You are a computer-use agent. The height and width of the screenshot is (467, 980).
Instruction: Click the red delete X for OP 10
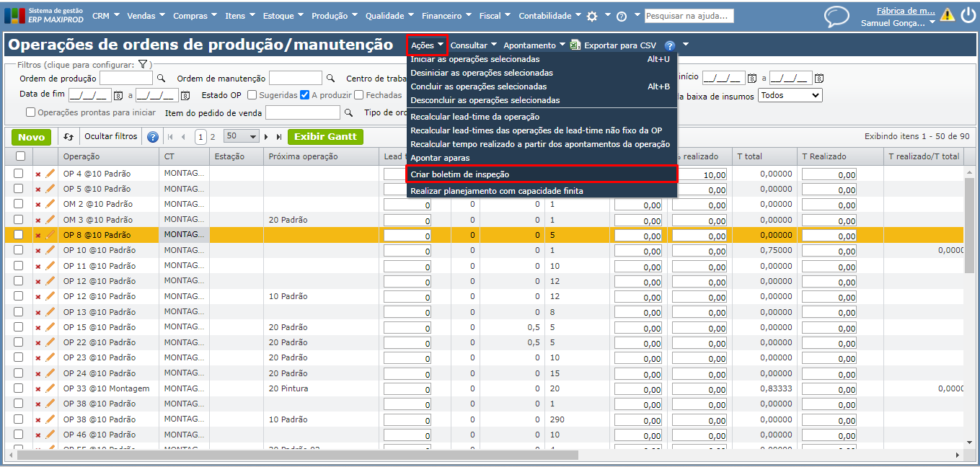click(x=38, y=251)
